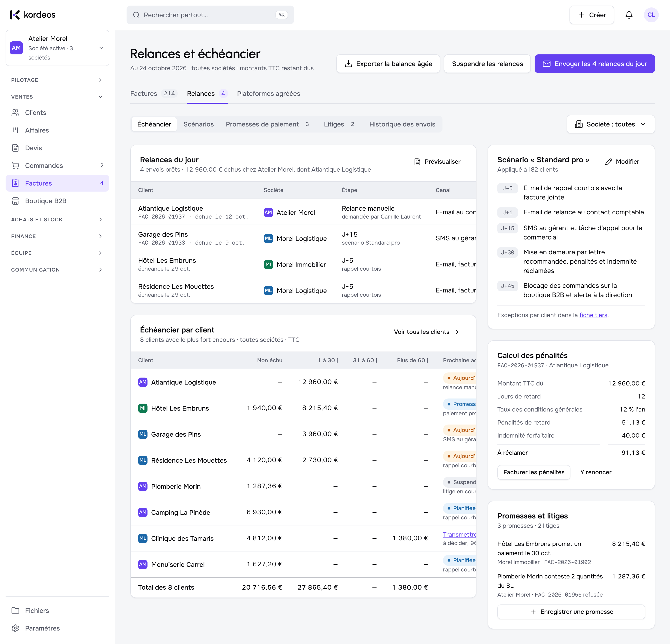Open Affaires in the sidebar

click(57, 130)
